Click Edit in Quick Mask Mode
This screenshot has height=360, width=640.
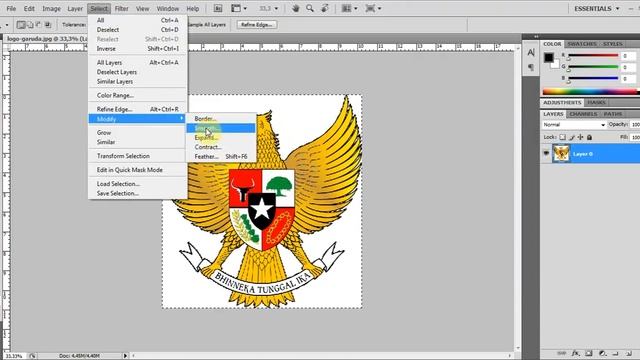tap(138, 170)
